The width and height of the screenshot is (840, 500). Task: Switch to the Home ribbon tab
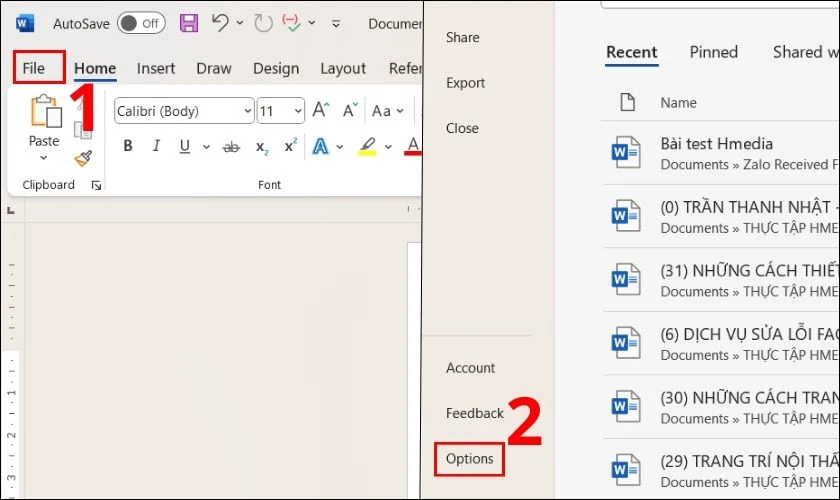click(x=95, y=69)
